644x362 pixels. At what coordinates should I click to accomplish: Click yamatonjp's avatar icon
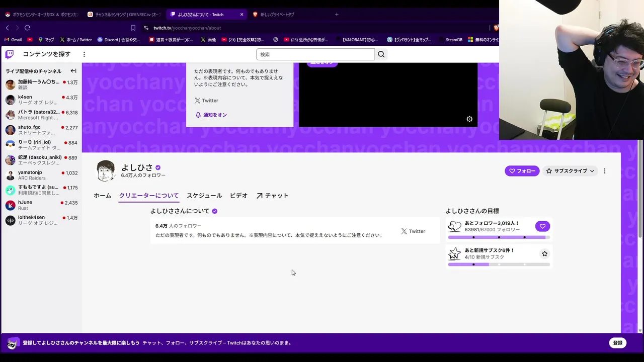(x=10, y=175)
